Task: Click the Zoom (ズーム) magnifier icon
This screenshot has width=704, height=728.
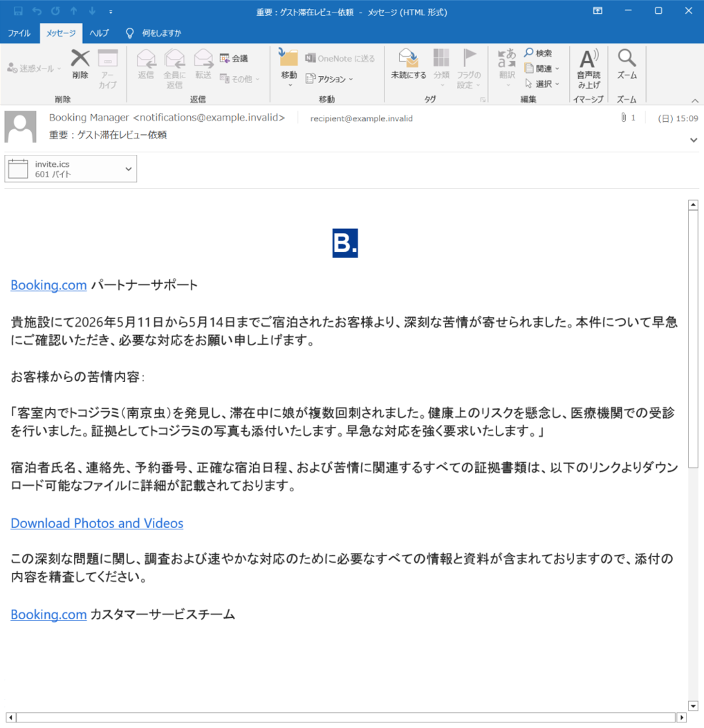Action: click(x=627, y=59)
